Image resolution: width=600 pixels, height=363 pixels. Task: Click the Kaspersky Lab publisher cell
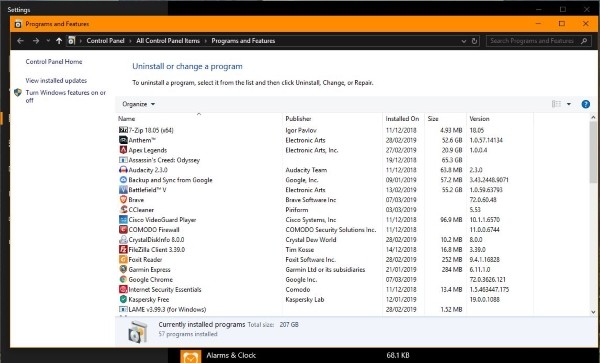tap(305, 300)
